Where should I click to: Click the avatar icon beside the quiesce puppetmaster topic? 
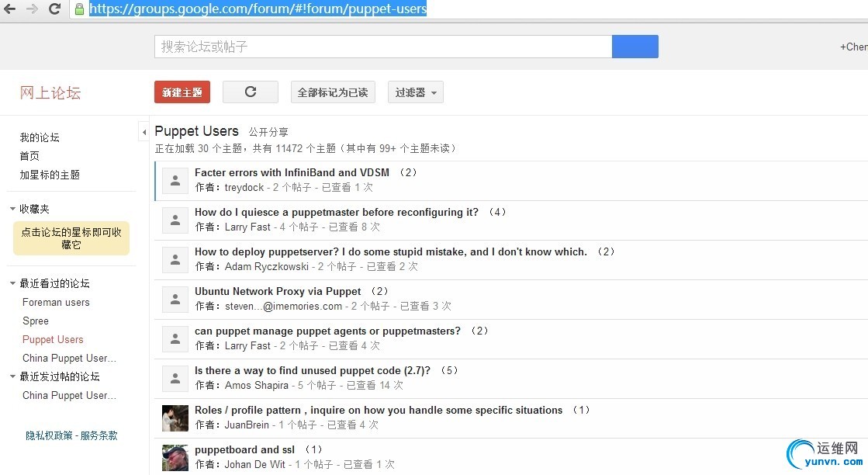pyautogui.click(x=175, y=220)
